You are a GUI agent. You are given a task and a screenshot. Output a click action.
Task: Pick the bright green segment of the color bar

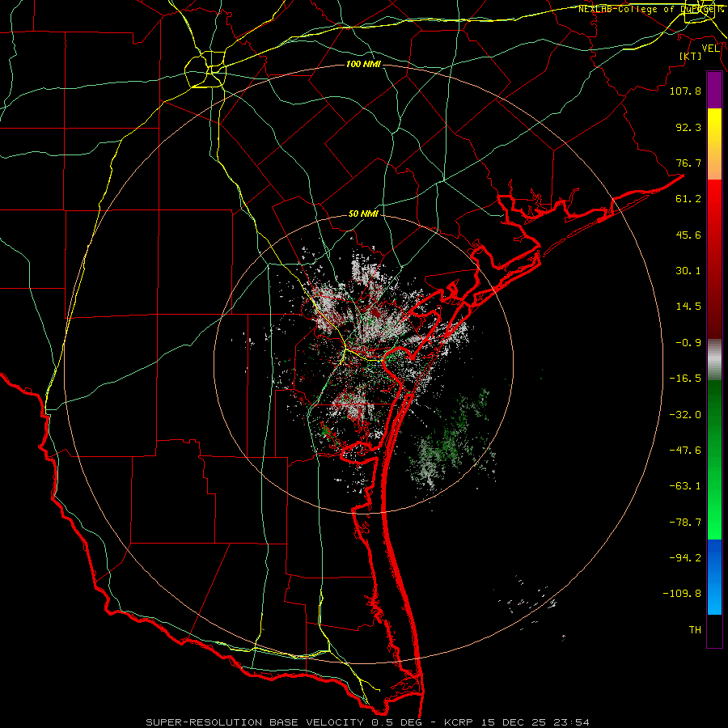coord(714,459)
